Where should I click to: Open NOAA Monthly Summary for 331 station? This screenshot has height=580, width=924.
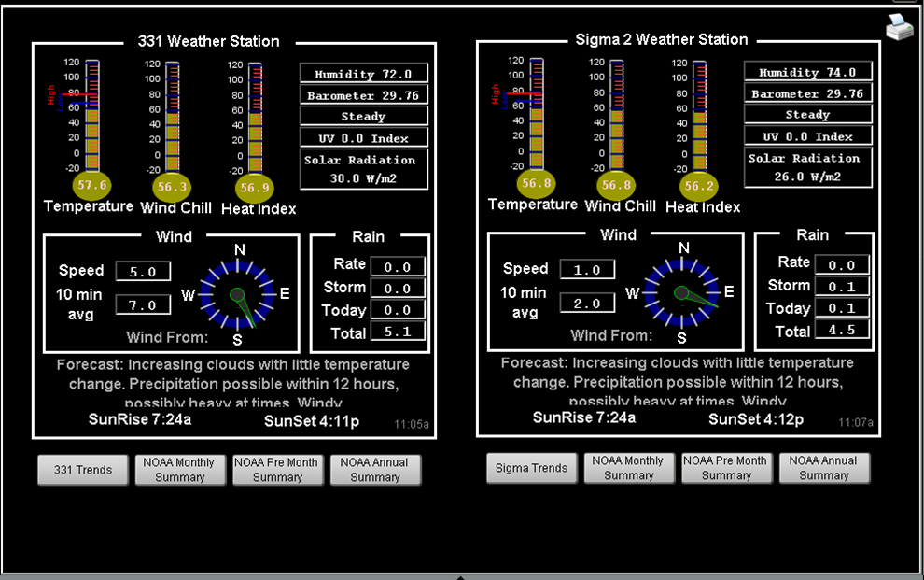point(180,470)
